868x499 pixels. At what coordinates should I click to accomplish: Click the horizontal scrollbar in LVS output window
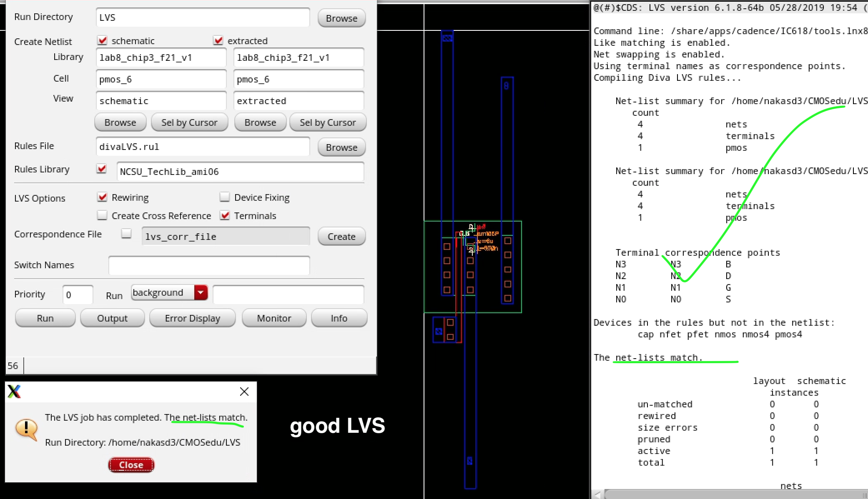pos(736,494)
